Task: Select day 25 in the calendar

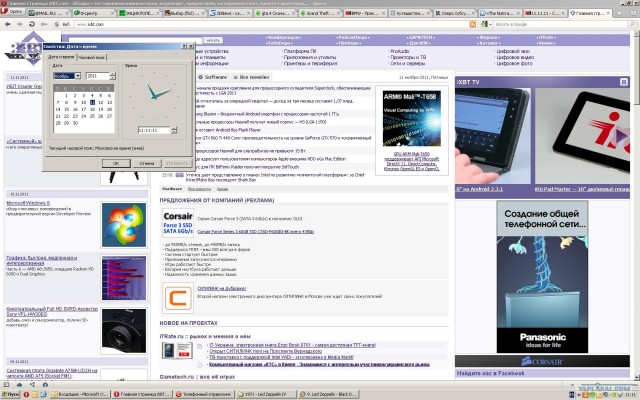Action: coord(92,116)
